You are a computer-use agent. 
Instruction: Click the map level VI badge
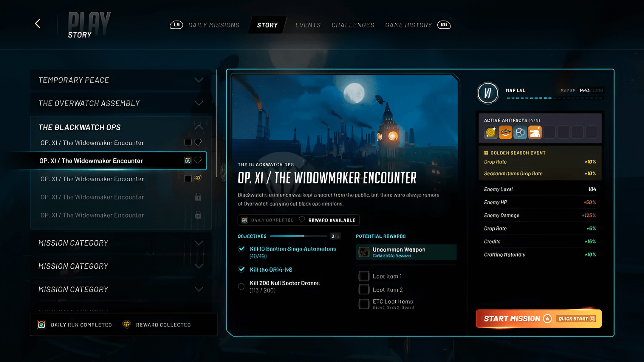[x=488, y=93]
